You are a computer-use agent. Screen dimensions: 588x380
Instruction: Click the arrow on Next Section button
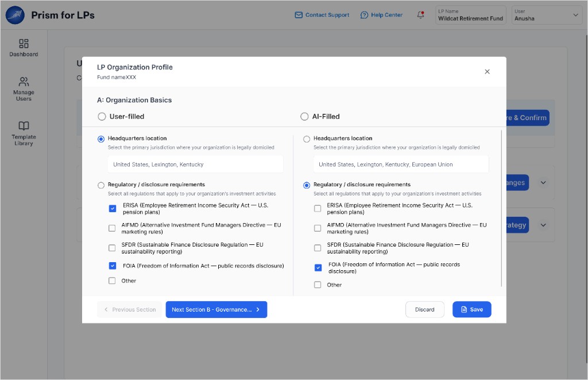pos(258,309)
